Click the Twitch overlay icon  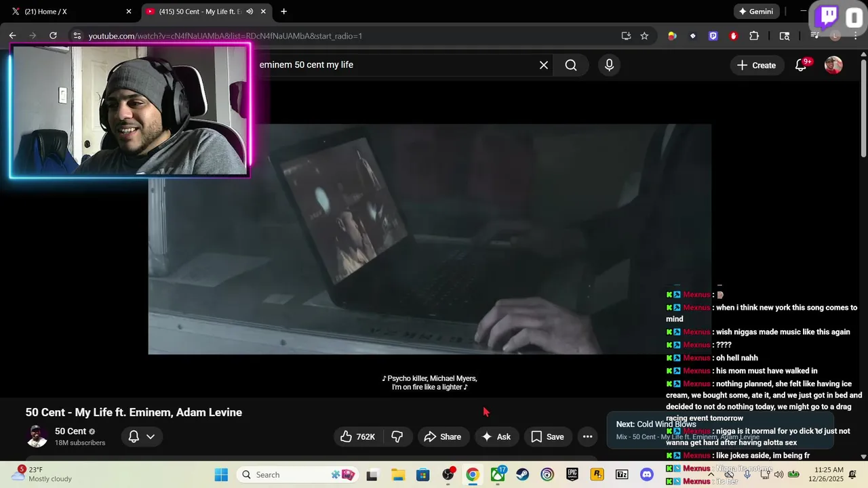(x=827, y=17)
